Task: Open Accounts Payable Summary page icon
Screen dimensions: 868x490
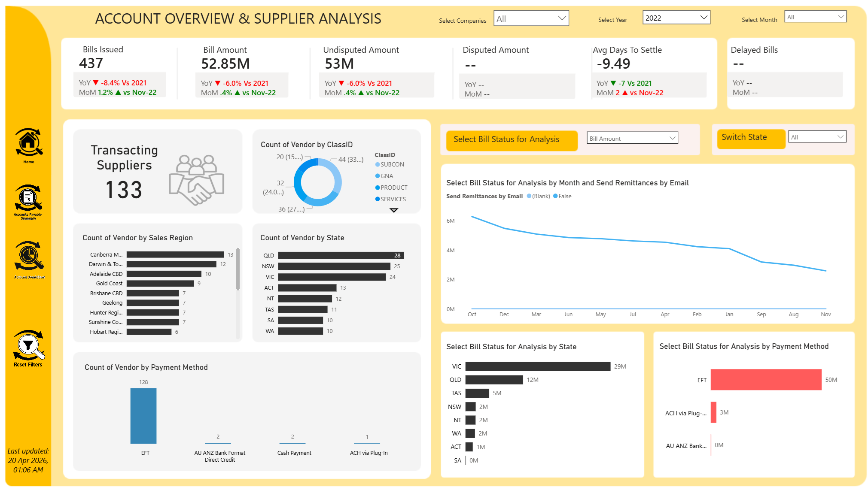Action: pos(28,198)
